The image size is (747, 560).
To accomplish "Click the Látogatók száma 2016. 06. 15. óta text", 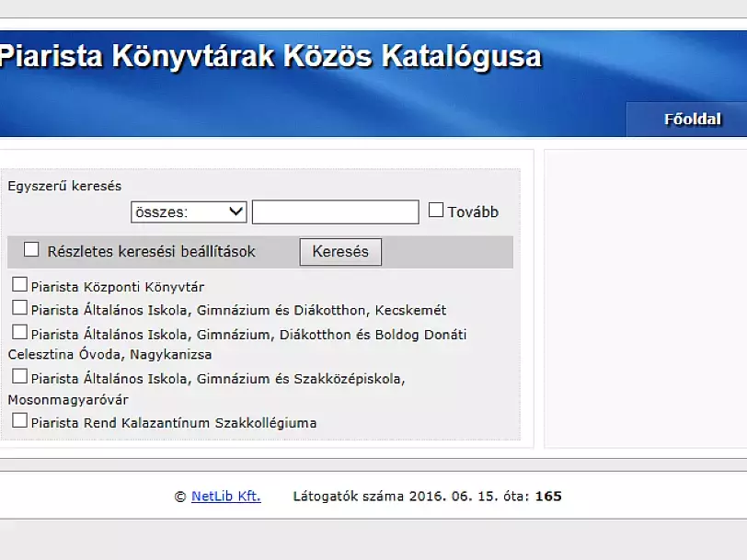I will (411, 497).
